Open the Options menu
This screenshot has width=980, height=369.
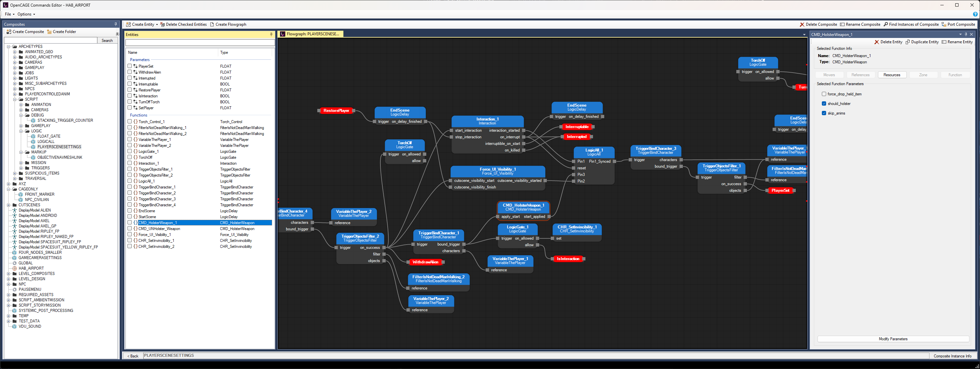[20, 14]
